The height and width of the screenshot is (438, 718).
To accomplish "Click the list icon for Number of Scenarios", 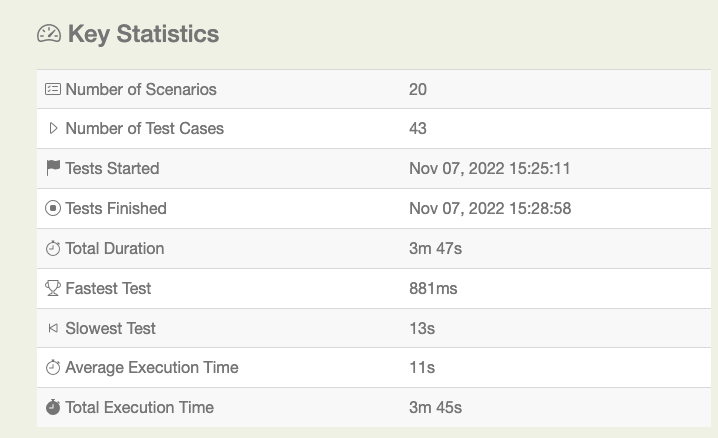I will click(x=53, y=89).
